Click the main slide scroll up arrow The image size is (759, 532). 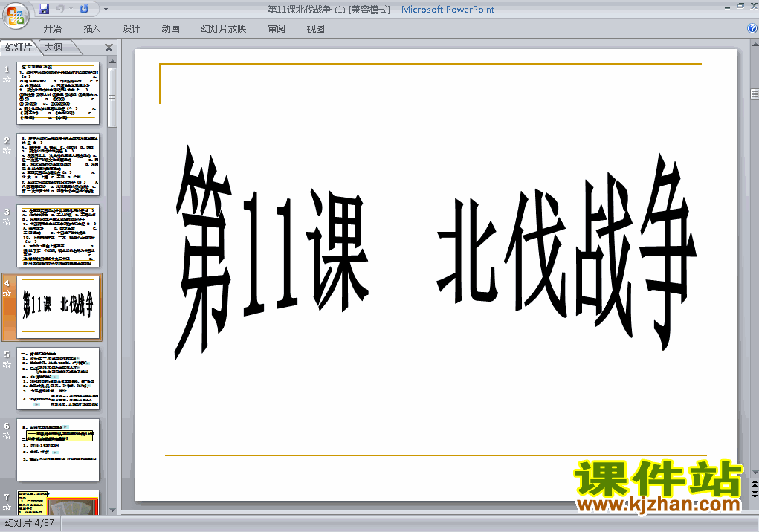coord(755,45)
